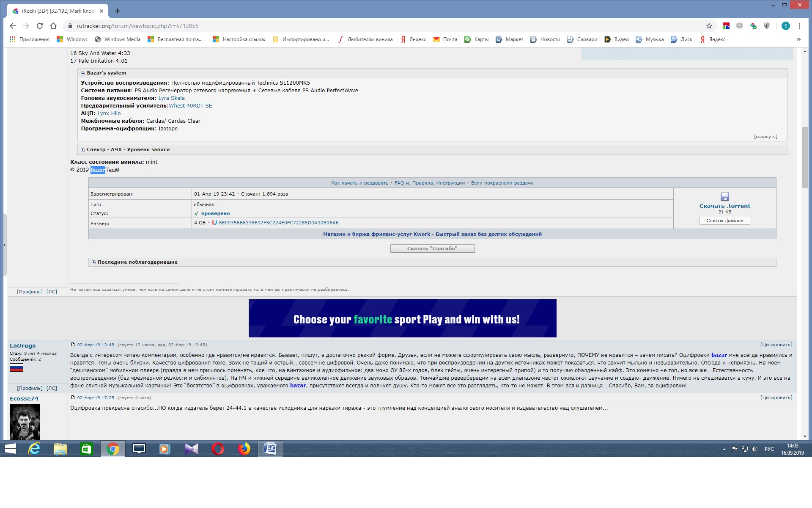This screenshot has height=508, width=812.
Task: Click the page vertical scrollbar thumb
Action: point(804,157)
